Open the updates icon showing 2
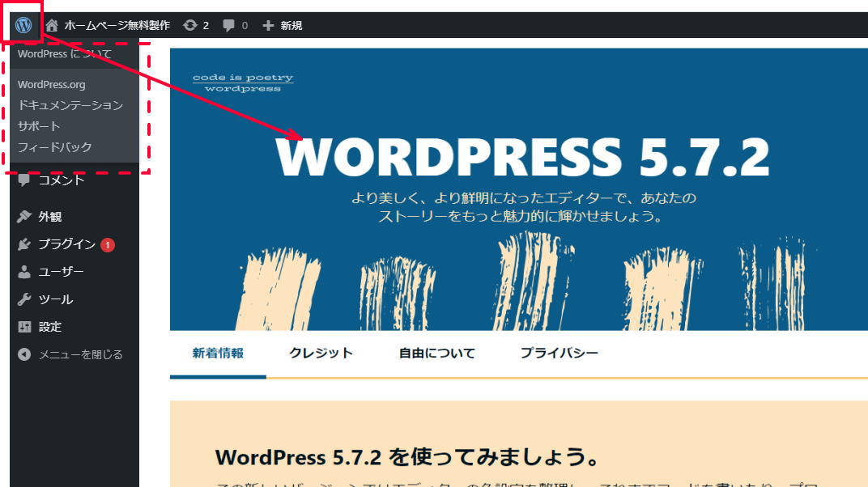Screen dimensions: 868x487 190,25
